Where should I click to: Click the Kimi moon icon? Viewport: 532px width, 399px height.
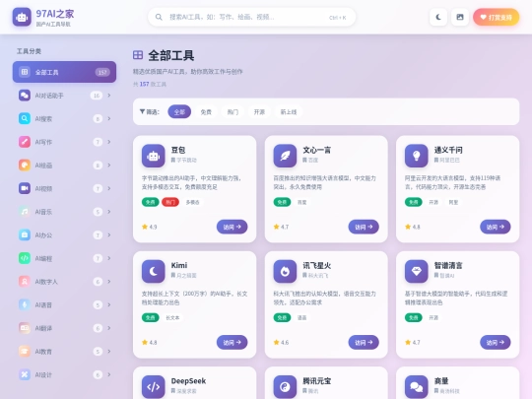(154, 271)
